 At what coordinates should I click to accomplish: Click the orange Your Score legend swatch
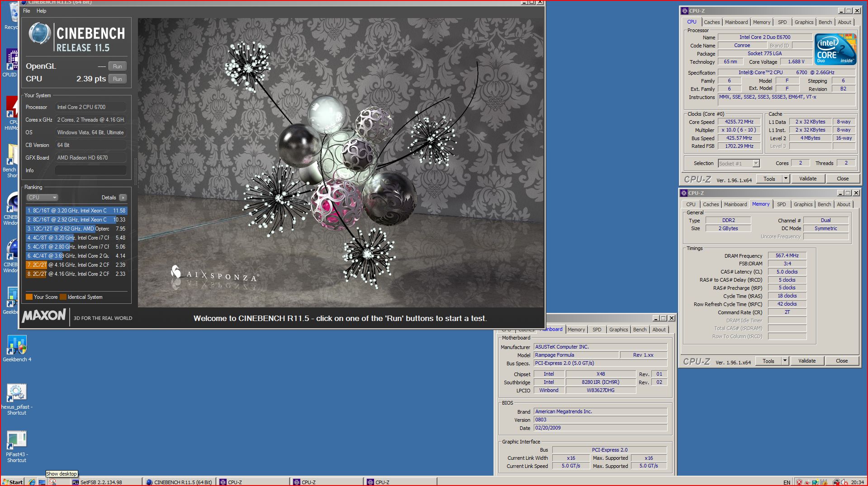click(x=29, y=297)
